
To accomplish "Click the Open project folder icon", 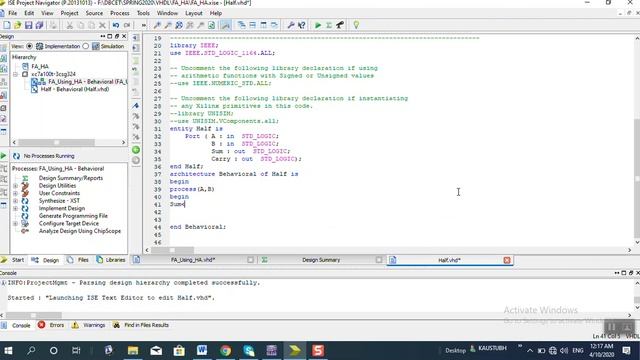I will (x=18, y=25).
